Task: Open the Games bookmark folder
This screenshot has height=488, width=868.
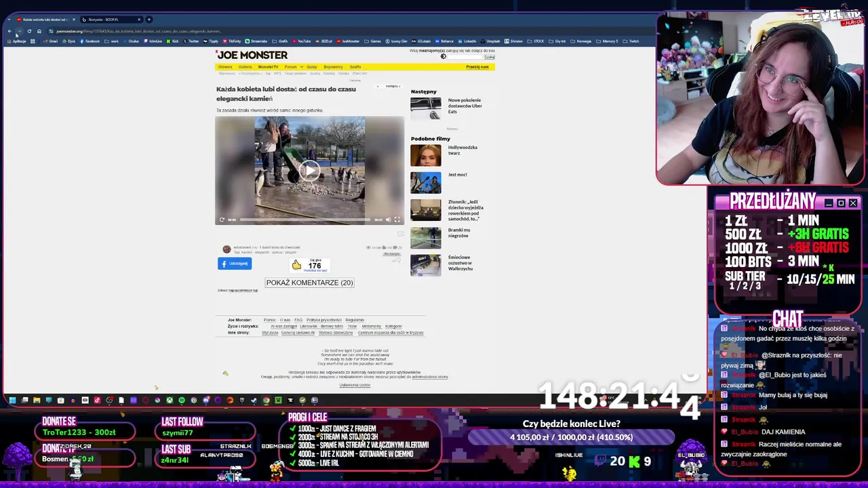Action: 373,41
